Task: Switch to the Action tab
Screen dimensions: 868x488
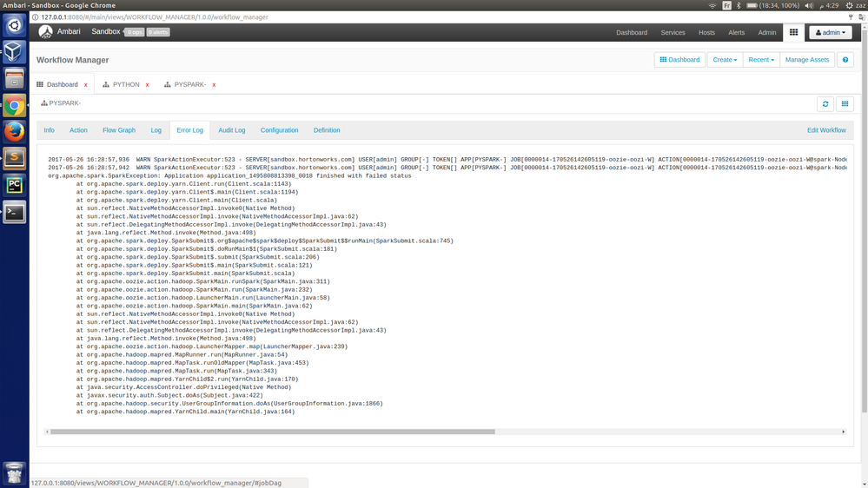Action: tap(78, 130)
